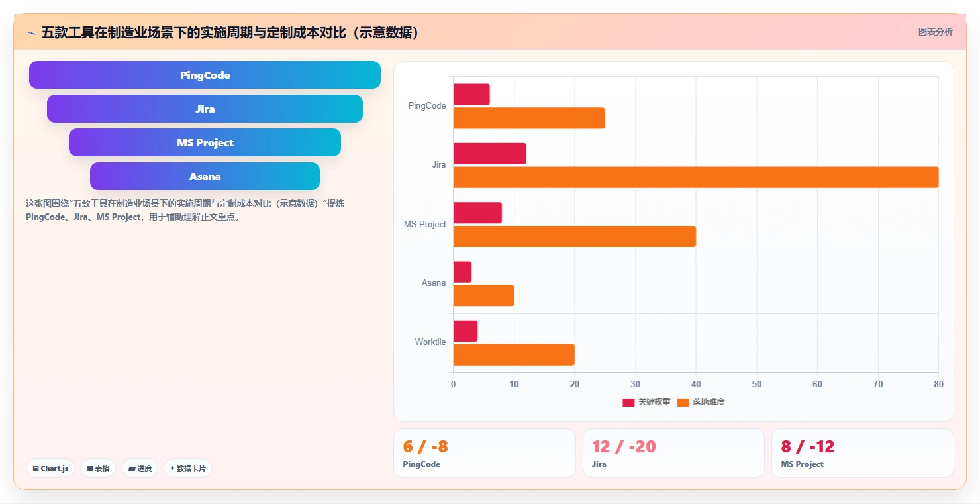Screen dimensions: 980x504
Task: Click the x-axis tick label 80
Action: (938, 385)
